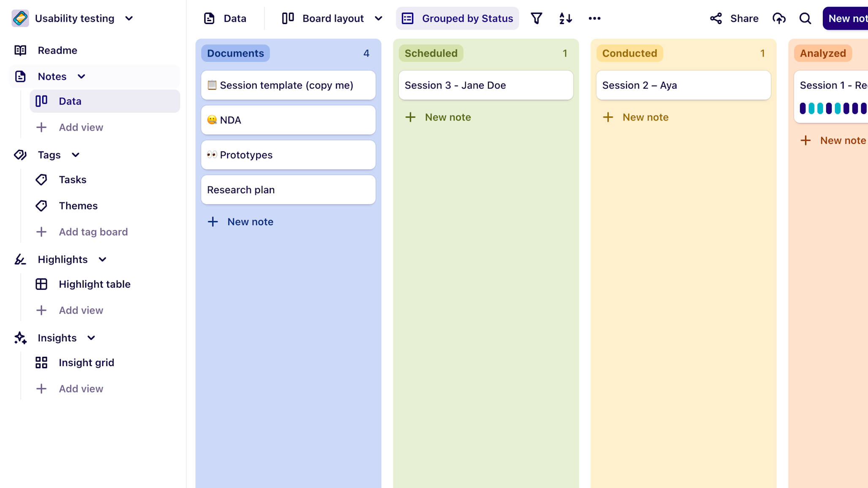The width and height of the screenshot is (868, 488).
Task: Switch to the Grouped by Status view
Action: click(457, 18)
